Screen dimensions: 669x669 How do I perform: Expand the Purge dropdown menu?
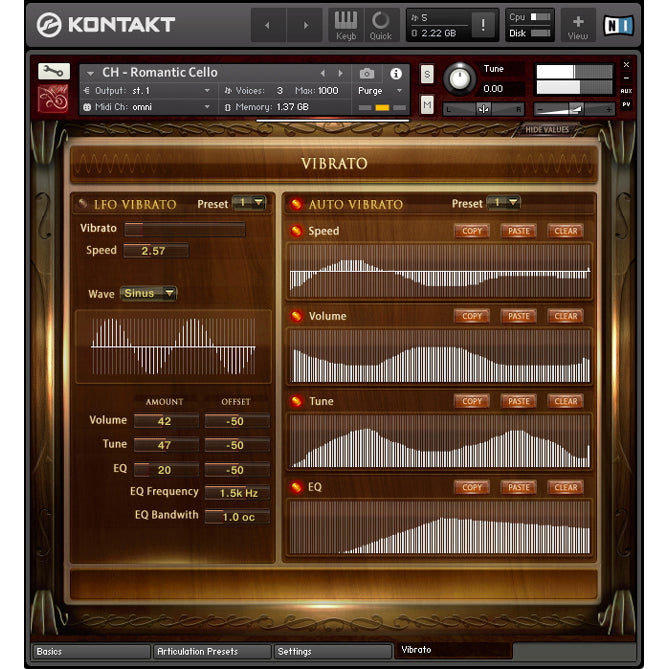point(381,90)
